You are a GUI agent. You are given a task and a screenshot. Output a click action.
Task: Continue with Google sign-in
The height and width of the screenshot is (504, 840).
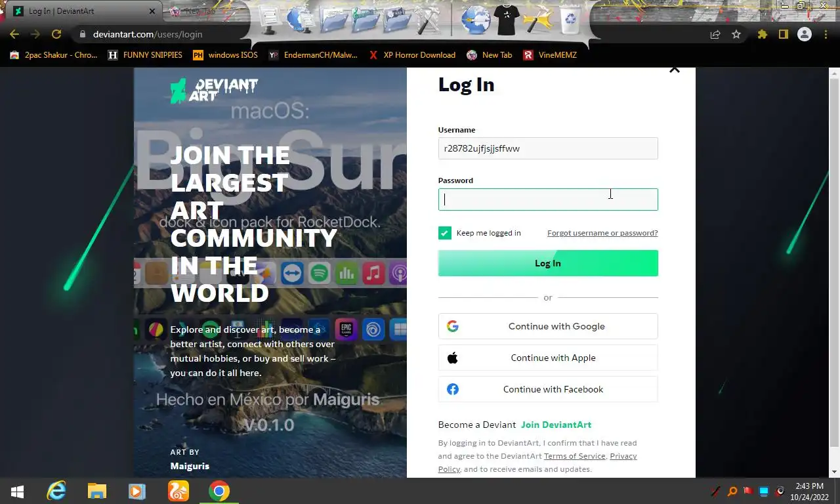[x=548, y=326]
